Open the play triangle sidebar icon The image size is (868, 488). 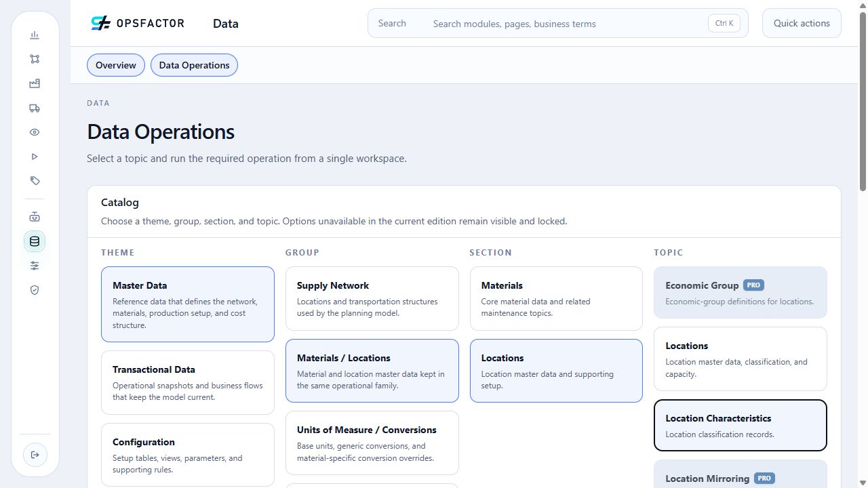click(x=35, y=157)
